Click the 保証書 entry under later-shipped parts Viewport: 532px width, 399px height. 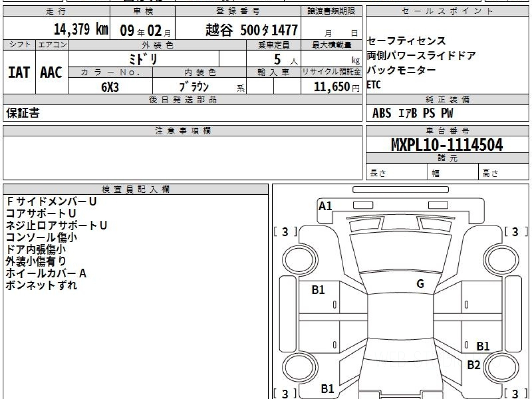click(x=23, y=113)
